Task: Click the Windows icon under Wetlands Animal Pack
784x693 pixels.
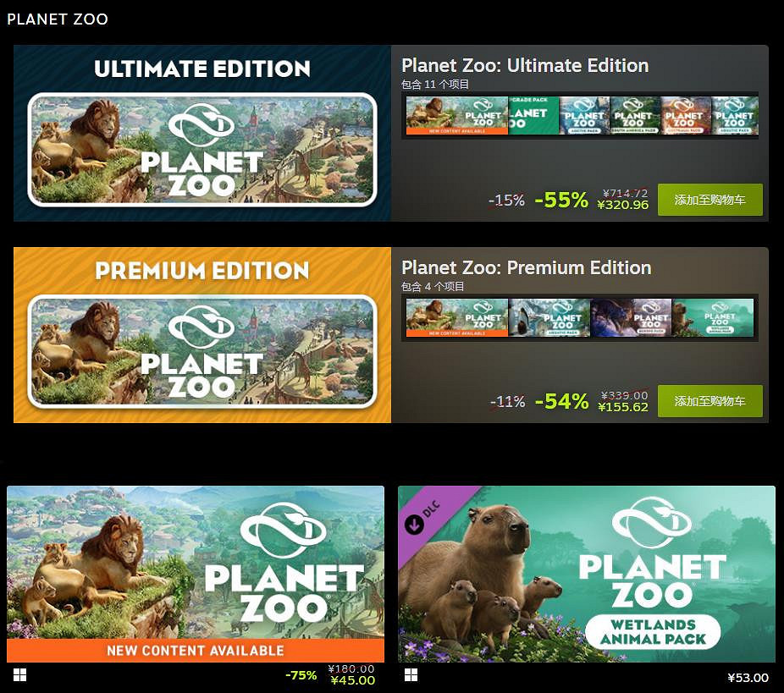Action: [411, 675]
